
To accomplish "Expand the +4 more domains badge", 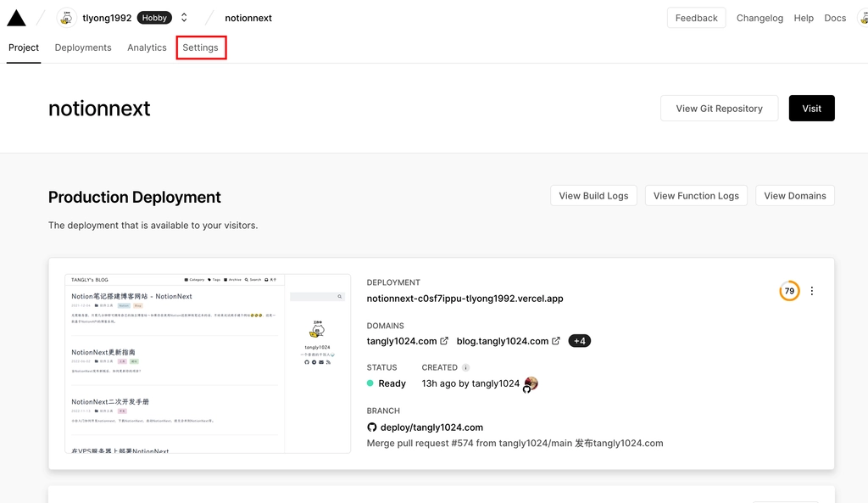I will (580, 341).
